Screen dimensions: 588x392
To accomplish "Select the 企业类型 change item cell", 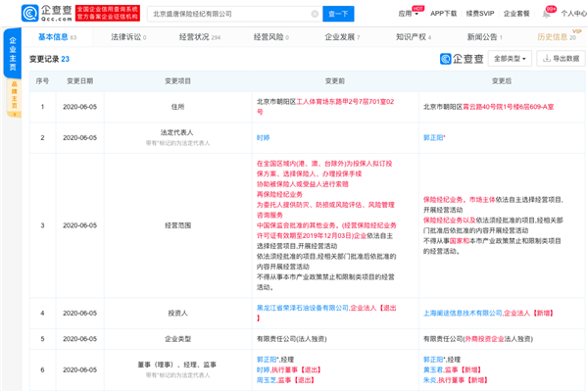I will point(177,339).
